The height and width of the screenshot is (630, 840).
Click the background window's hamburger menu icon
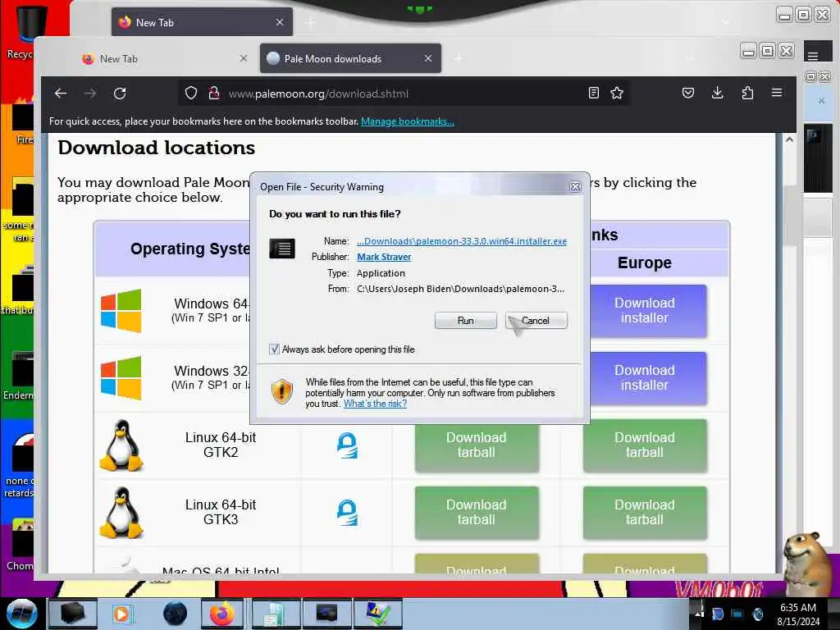pos(813,56)
